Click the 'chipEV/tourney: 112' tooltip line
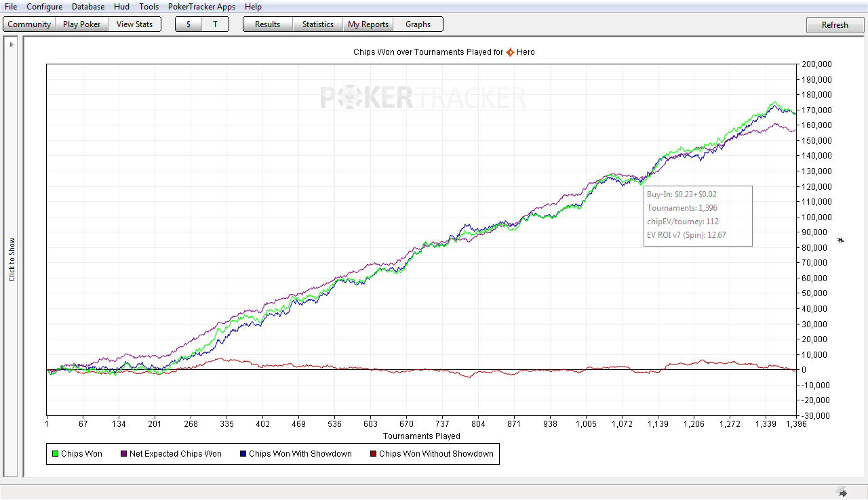Viewport: 868px width, 500px height. 683,222
